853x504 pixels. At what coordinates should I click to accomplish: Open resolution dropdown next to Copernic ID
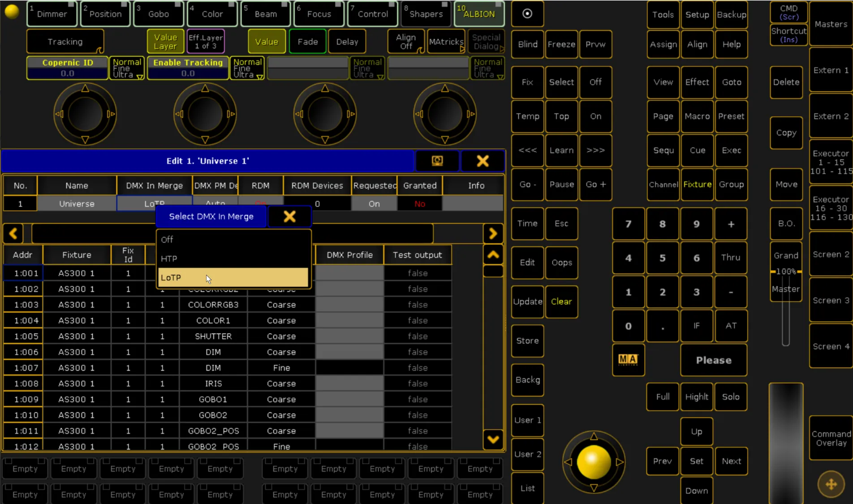coord(127,68)
